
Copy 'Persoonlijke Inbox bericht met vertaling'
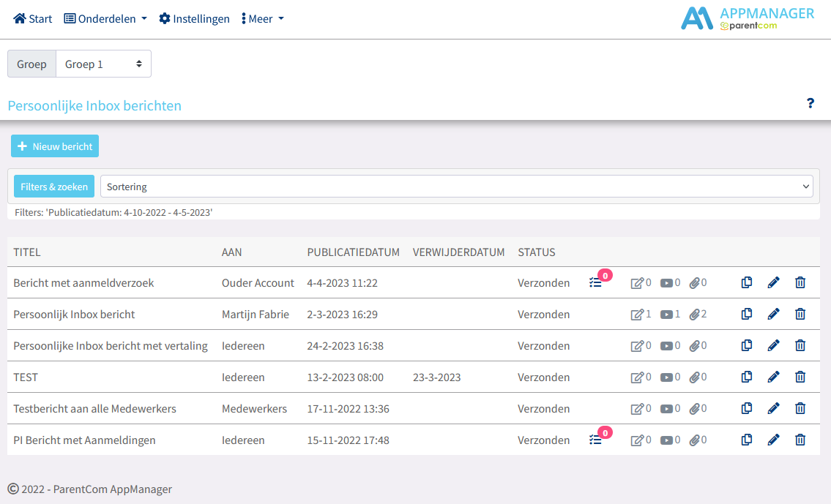(x=746, y=346)
